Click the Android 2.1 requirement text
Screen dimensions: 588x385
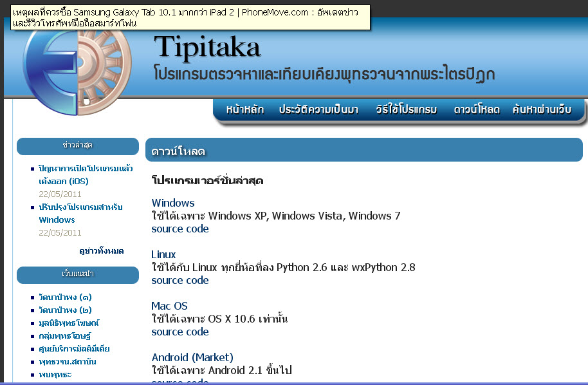pyautogui.click(x=221, y=370)
